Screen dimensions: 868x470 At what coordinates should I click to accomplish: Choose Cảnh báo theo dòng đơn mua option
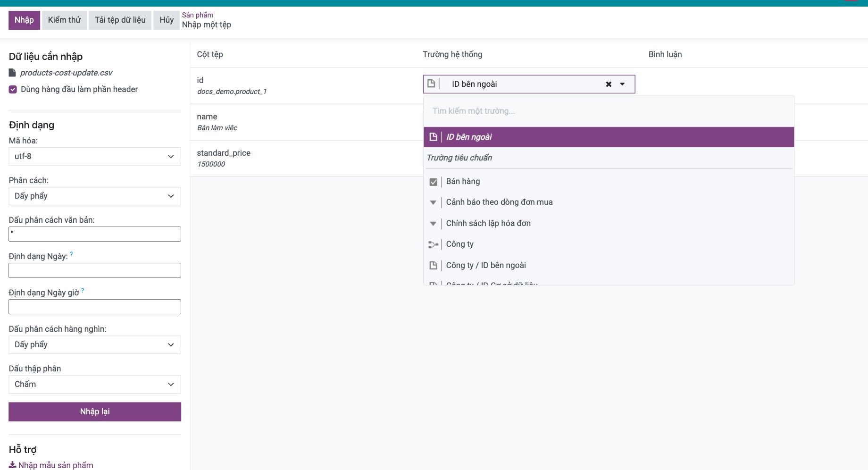(x=609, y=202)
